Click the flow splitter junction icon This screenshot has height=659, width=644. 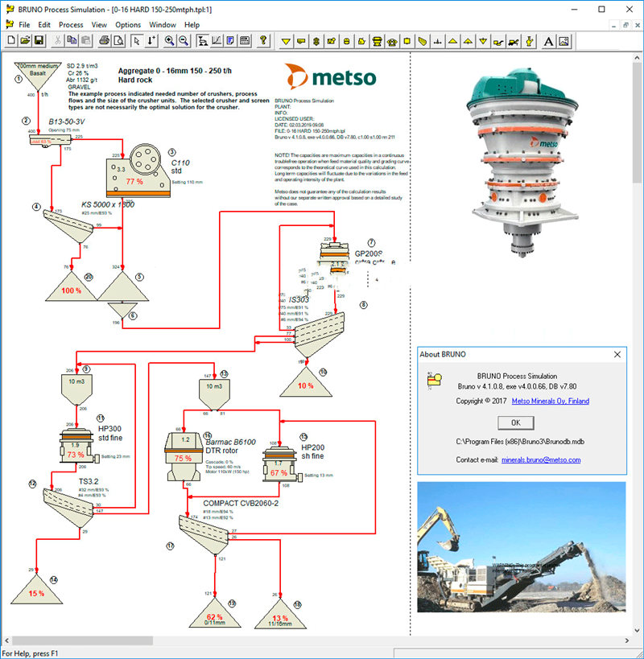pyautogui.click(x=438, y=41)
